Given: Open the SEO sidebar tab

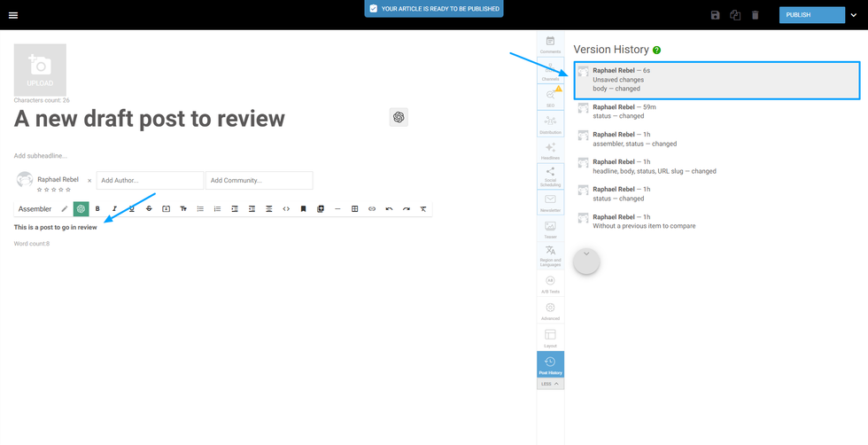Looking at the screenshot, I should tap(550, 96).
